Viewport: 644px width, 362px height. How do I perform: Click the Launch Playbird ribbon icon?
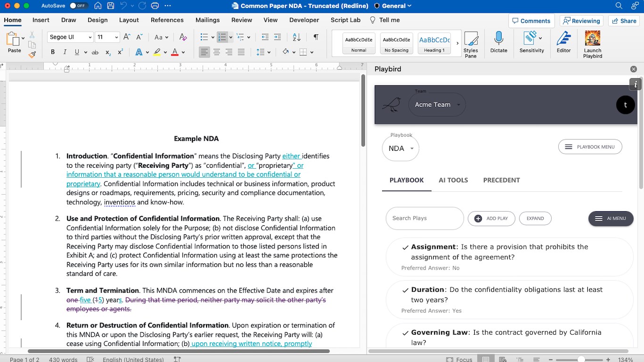tap(592, 44)
